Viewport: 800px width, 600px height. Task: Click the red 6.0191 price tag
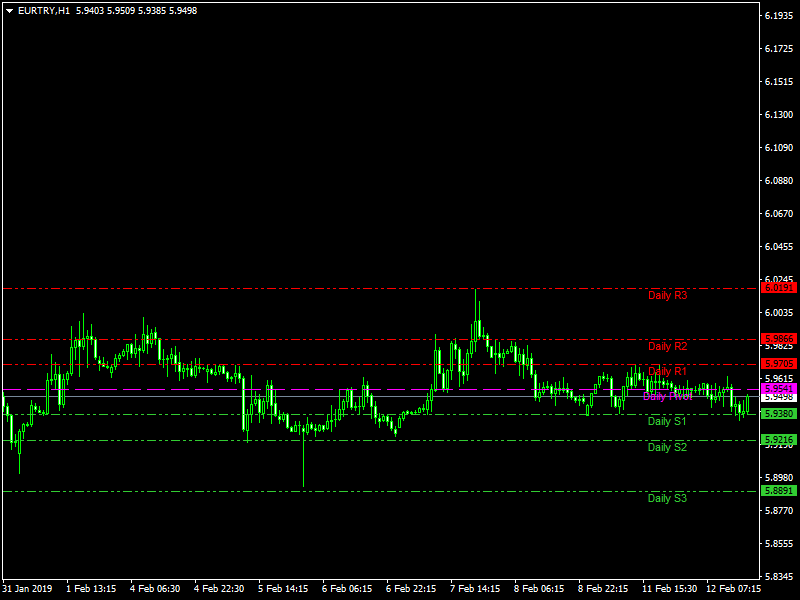[x=778, y=288]
